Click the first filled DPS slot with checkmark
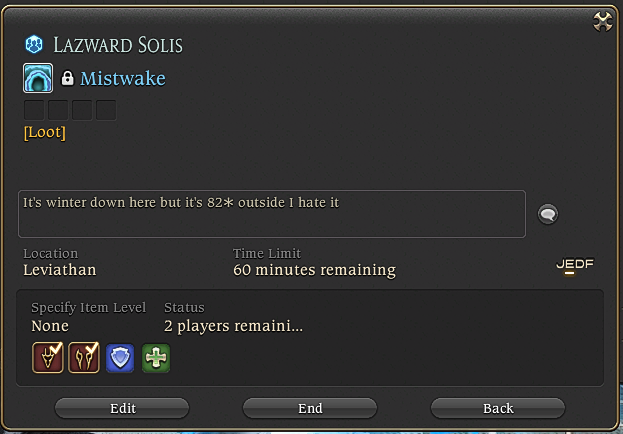The image size is (623, 434). coord(48,358)
